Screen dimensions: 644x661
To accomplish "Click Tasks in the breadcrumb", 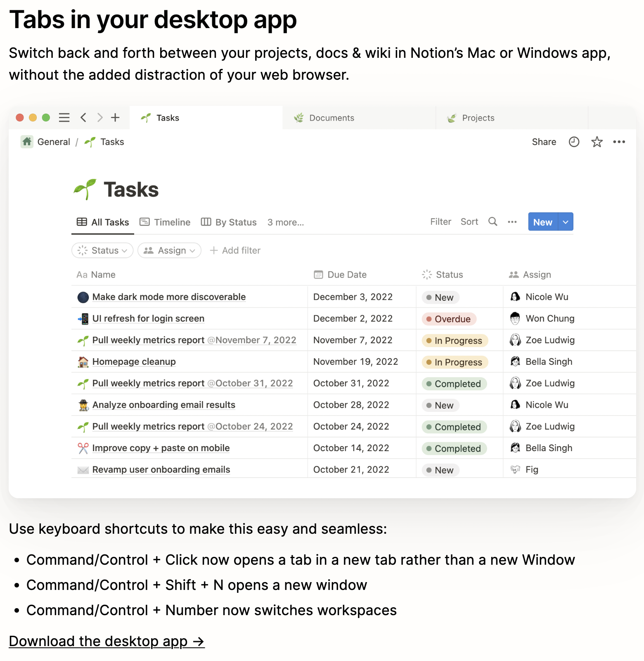I will (112, 142).
